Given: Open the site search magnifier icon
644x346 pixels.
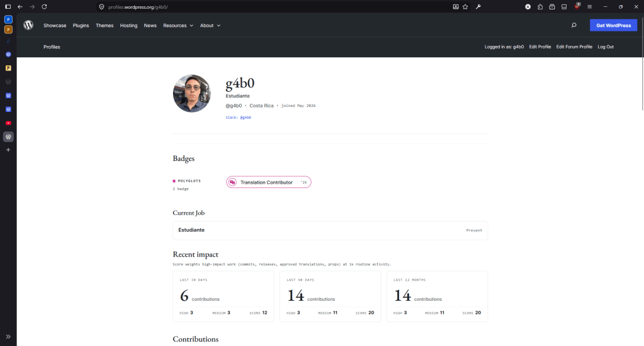Looking at the screenshot, I should tap(573, 25).
